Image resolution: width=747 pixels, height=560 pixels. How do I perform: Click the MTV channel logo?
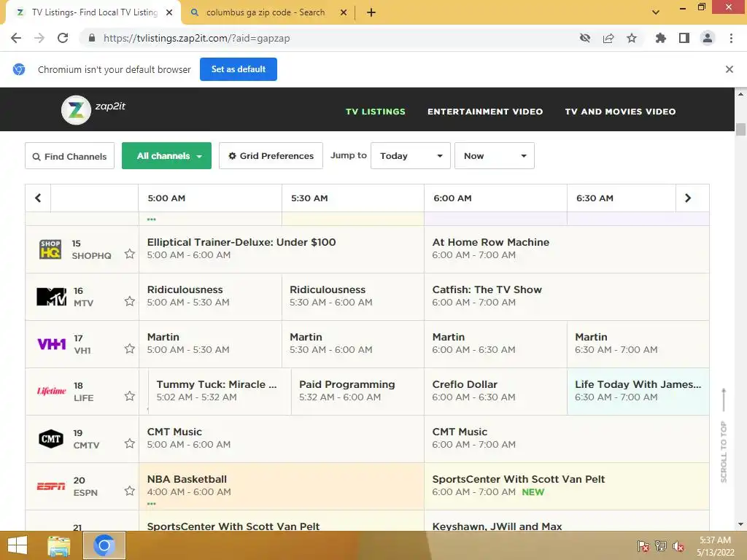[x=52, y=297]
